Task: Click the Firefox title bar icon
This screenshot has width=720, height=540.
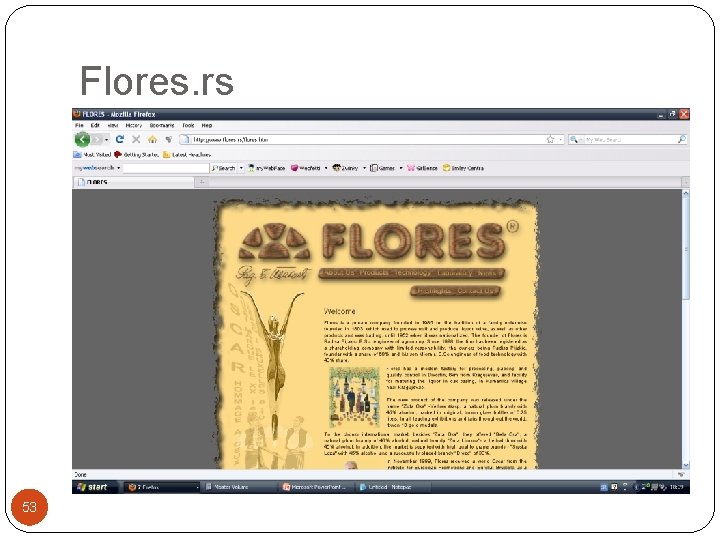Action: [x=77, y=114]
